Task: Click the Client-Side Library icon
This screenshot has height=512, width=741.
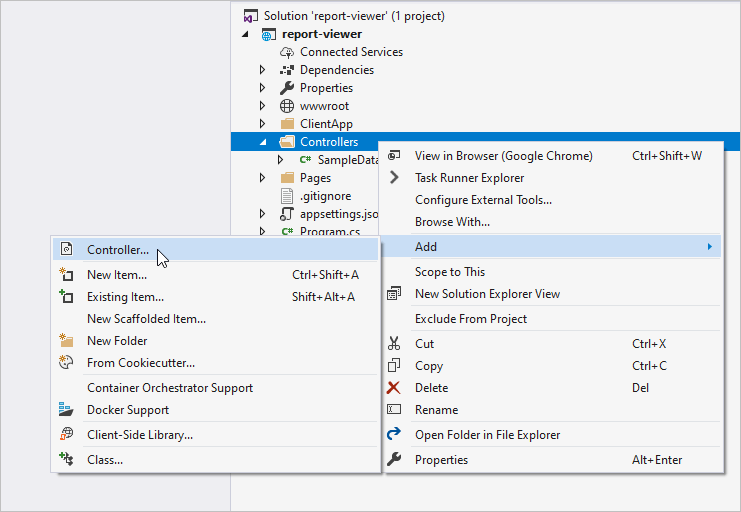Action: pos(67,434)
